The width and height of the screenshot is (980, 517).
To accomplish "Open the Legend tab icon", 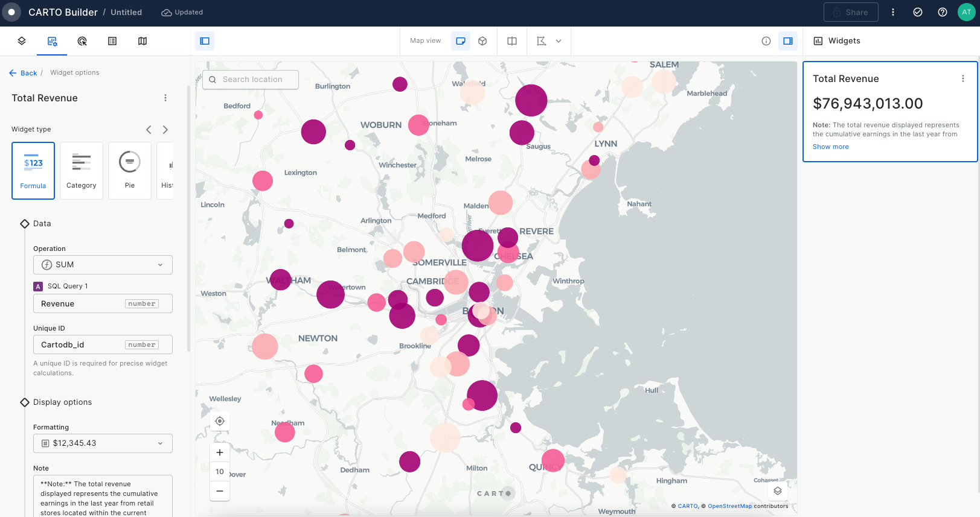I will (112, 41).
